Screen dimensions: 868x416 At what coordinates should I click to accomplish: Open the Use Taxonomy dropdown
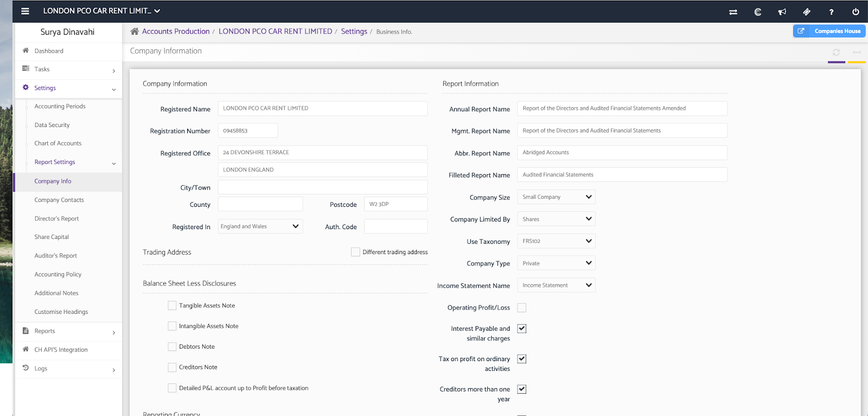(556, 241)
